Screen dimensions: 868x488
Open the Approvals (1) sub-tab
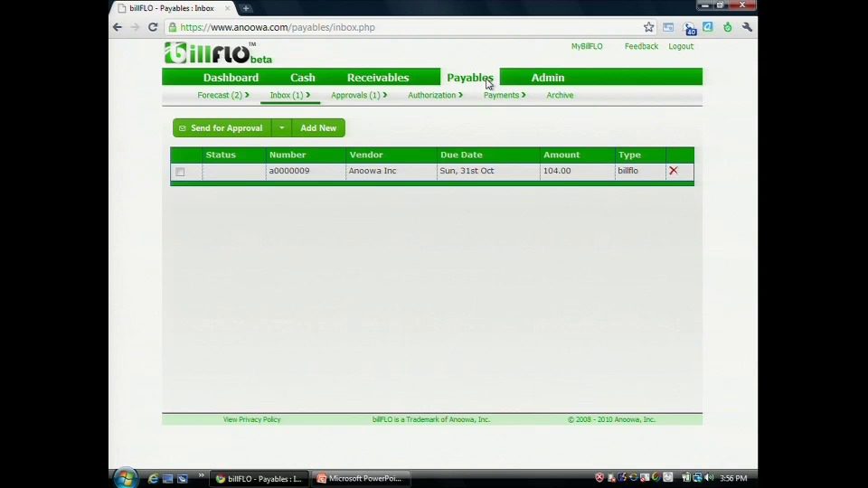click(355, 95)
